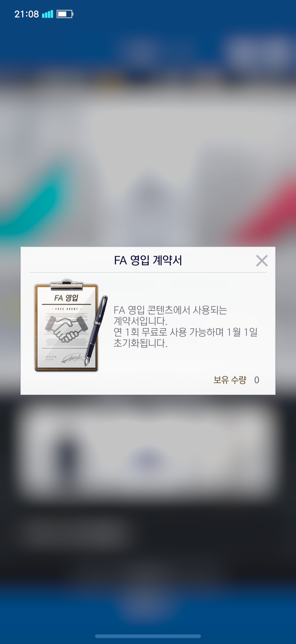Tap the FA 영입 heading on clipboard
This screenshot has height=644, width=296.
click(x=66, y=298)
